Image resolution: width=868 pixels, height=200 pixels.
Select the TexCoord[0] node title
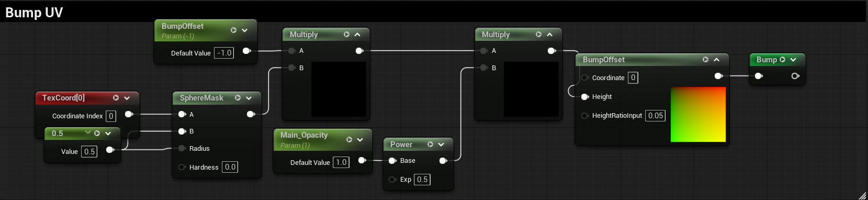63,98
